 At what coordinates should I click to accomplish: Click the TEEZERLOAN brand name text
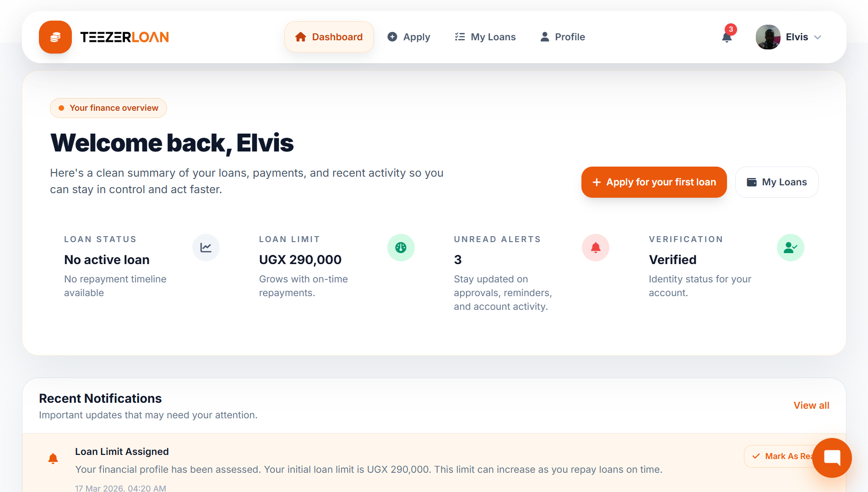125,37
